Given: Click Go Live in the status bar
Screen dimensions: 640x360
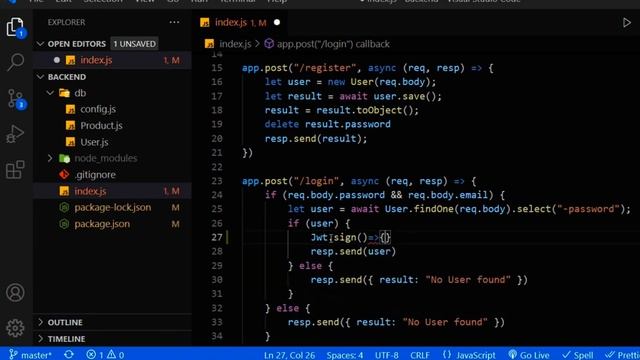Looking at the screenshot, I should pyautogui.click(x=529, y=354).
